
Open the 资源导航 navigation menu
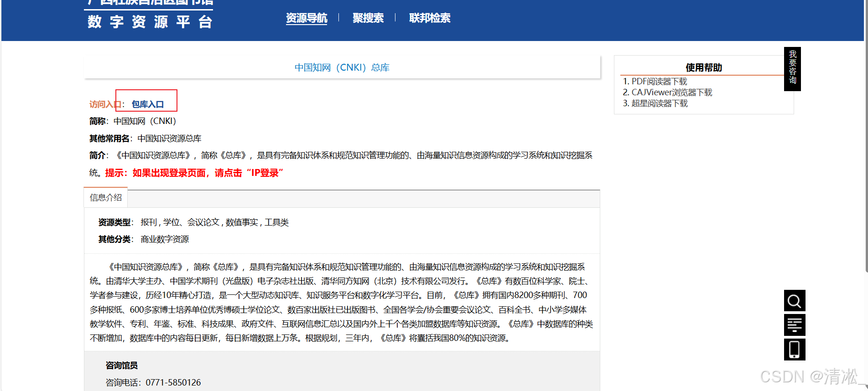(307, 18)
